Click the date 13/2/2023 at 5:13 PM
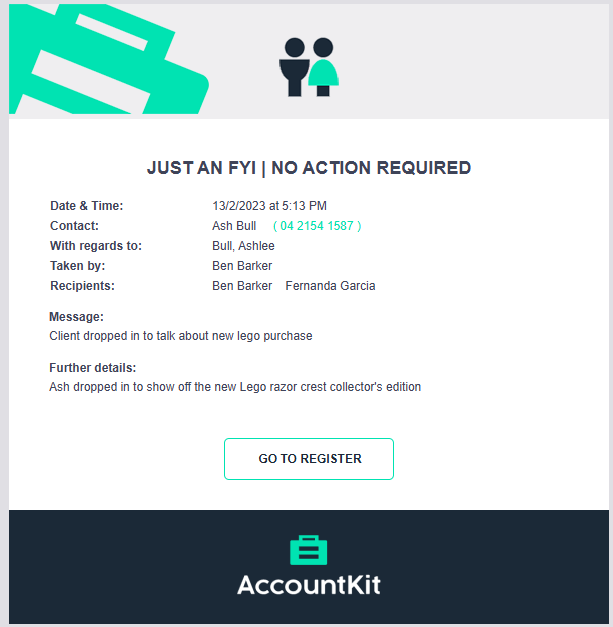 pyautogui.click(x=270, y=206)
